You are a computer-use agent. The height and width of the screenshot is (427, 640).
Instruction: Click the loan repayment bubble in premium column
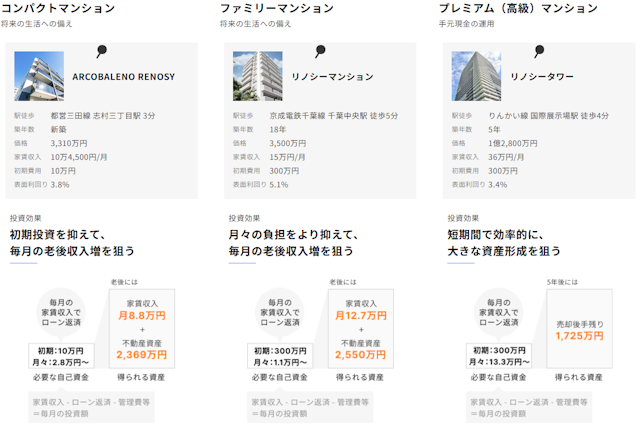click(x=498, y=313)
